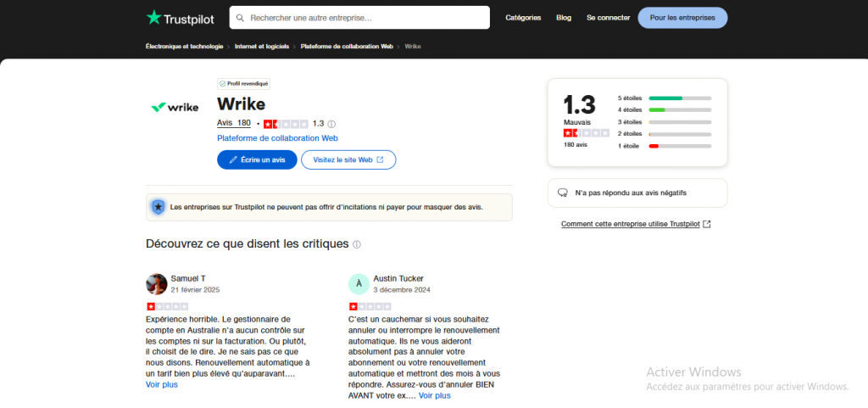Click the star rating under Mauvais
This screenshot has width=868, height=408.
(587, 133)
